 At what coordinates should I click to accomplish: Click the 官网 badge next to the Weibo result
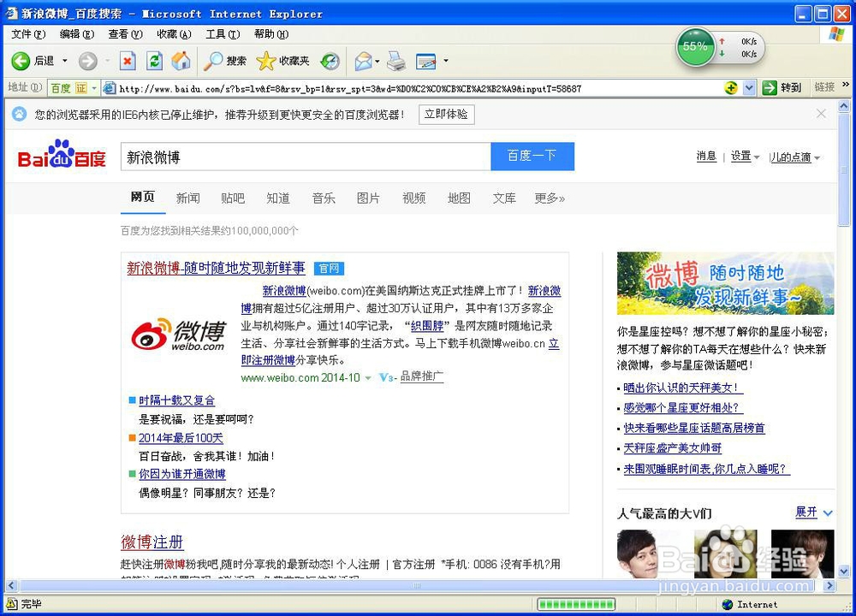point(329,269)
